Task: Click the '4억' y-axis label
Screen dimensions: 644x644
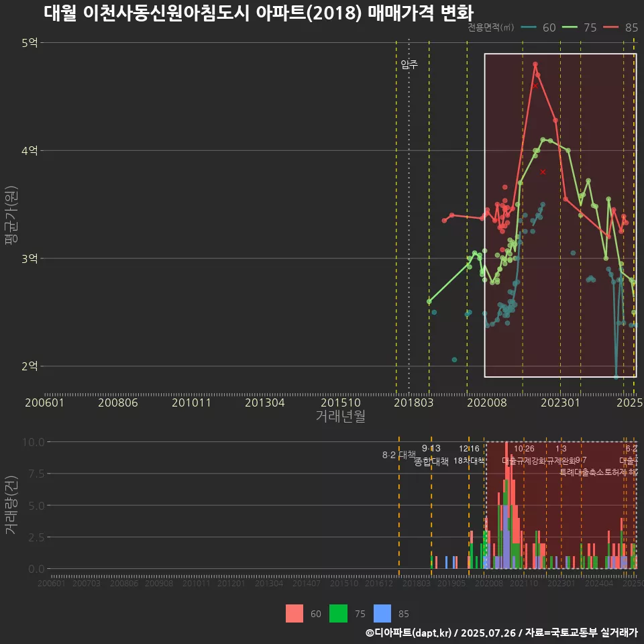Action: [x=30, y=150]
